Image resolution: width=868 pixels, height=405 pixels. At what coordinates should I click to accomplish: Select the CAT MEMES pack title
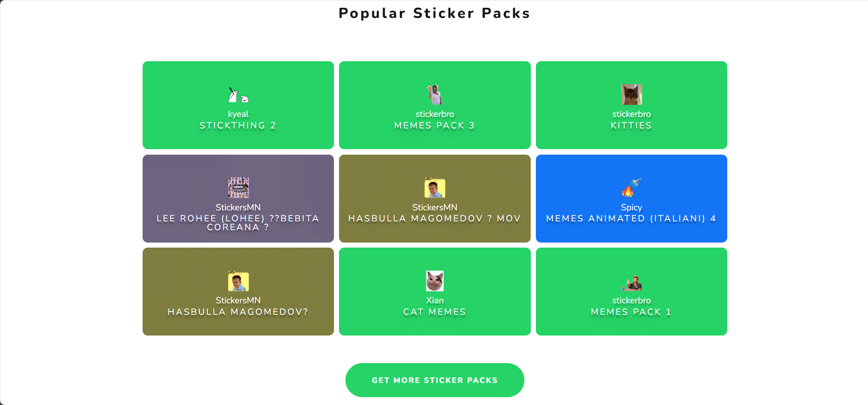(x=434, y=312)
